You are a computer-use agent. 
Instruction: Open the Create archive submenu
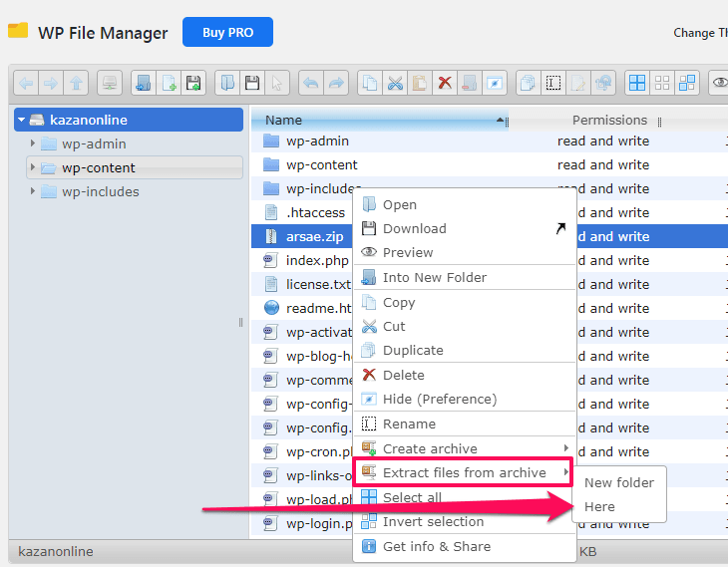(465, 448)
